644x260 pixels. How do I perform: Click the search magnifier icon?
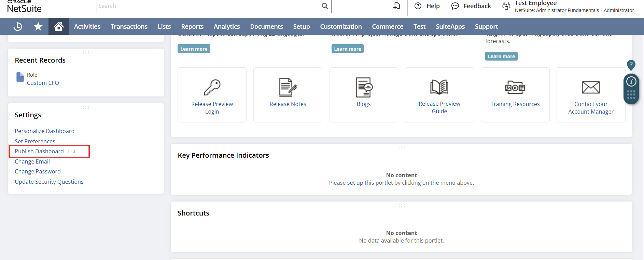pos(325,6)
